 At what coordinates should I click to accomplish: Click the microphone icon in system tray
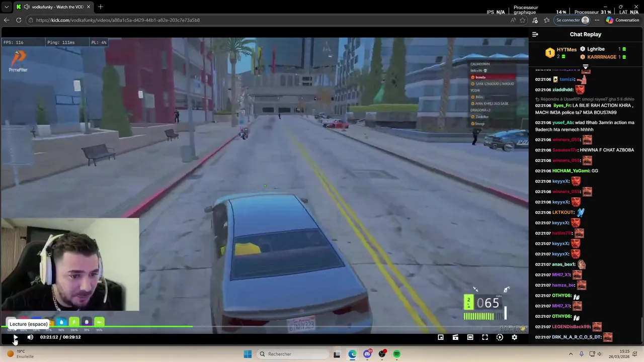[582, 354]
